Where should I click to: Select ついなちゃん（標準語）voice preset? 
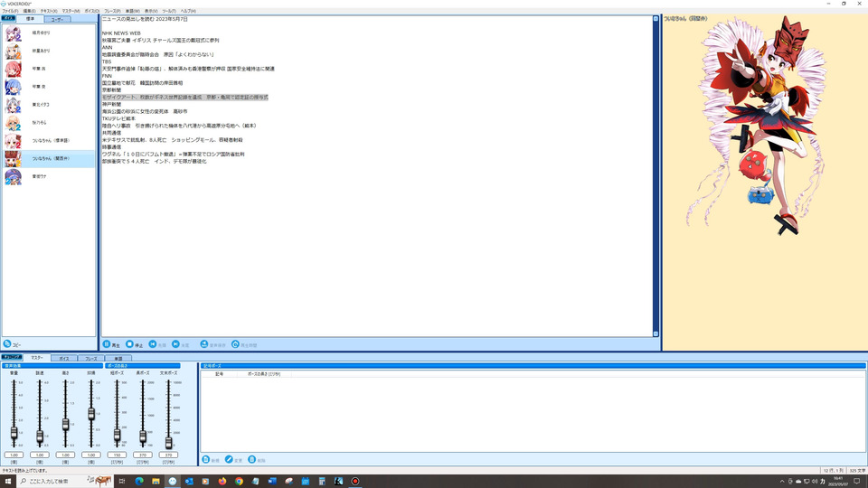click(49, 141)
